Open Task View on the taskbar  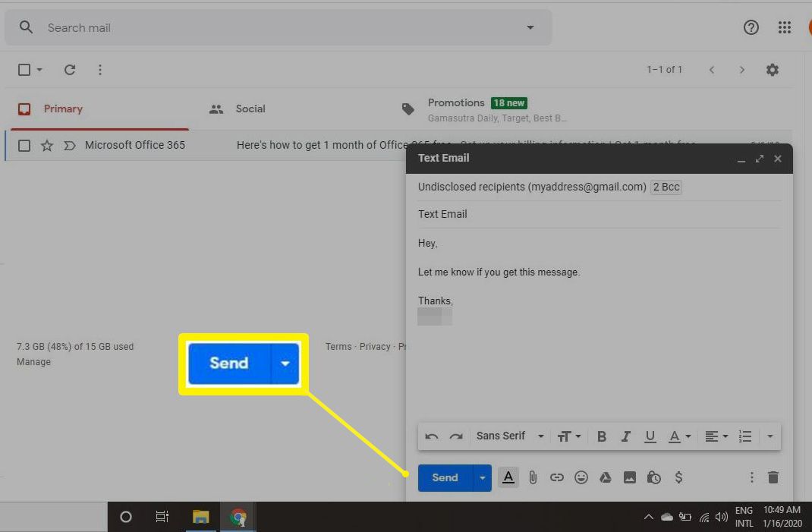coord(162,517)
